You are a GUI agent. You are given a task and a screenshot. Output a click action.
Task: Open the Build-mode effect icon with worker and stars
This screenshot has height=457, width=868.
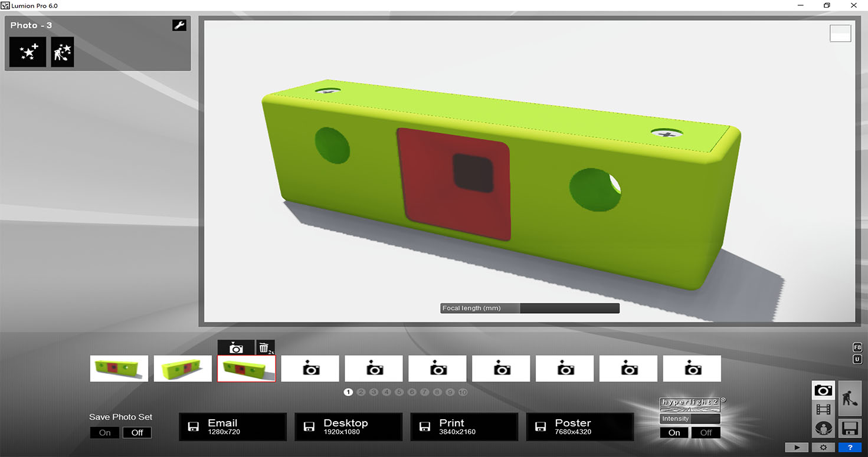pos(63,52)
